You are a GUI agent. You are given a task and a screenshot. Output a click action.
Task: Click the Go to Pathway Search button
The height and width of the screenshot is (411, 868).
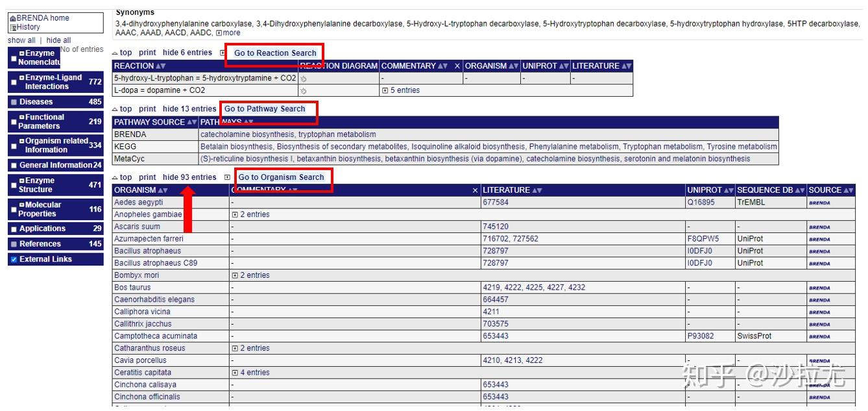click(x=264, y=108)
